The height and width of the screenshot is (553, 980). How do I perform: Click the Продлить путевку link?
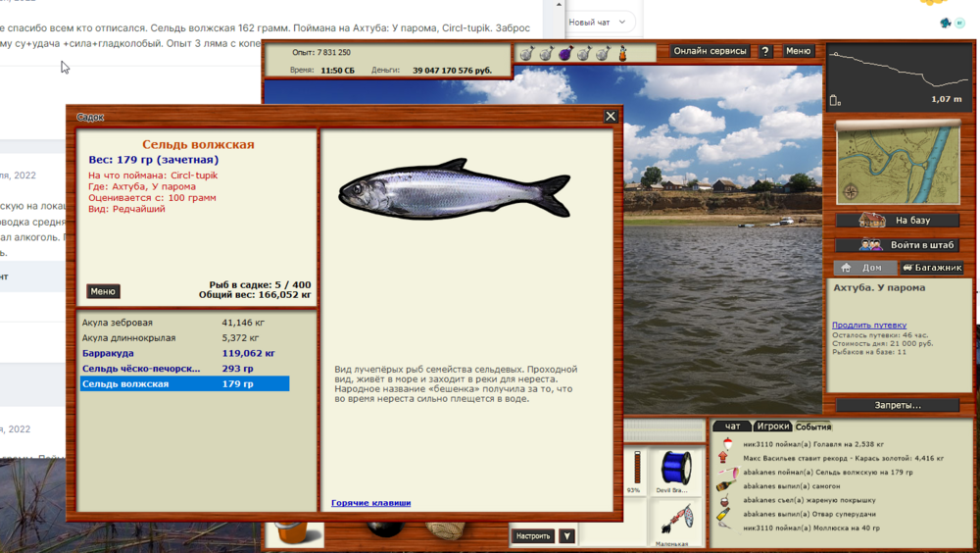(868, 325)
